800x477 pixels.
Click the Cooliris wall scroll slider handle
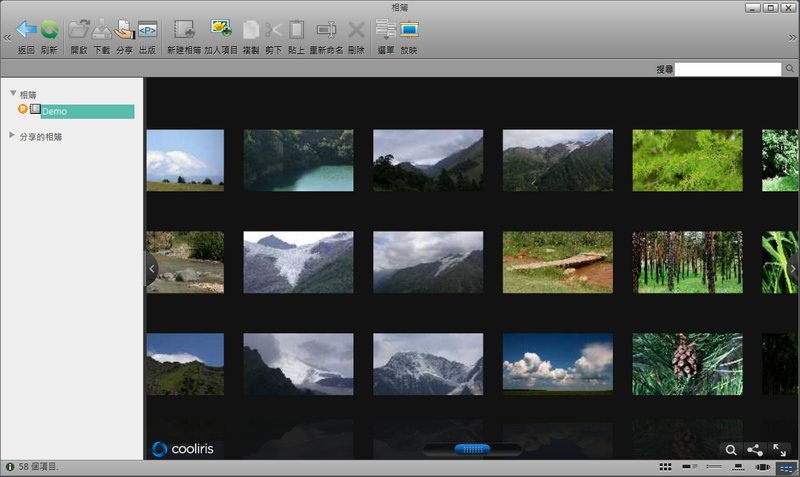pos(472,450)
